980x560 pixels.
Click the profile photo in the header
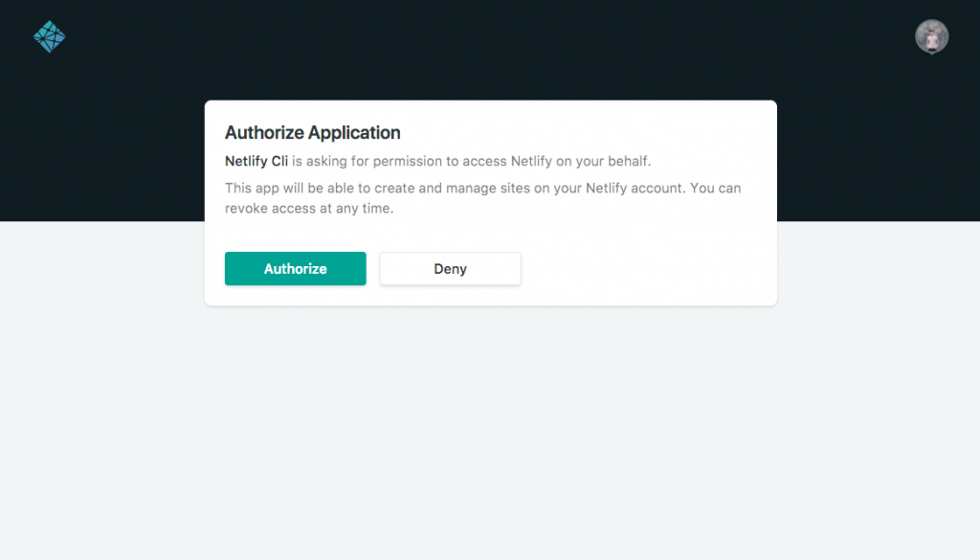(931, 36)
